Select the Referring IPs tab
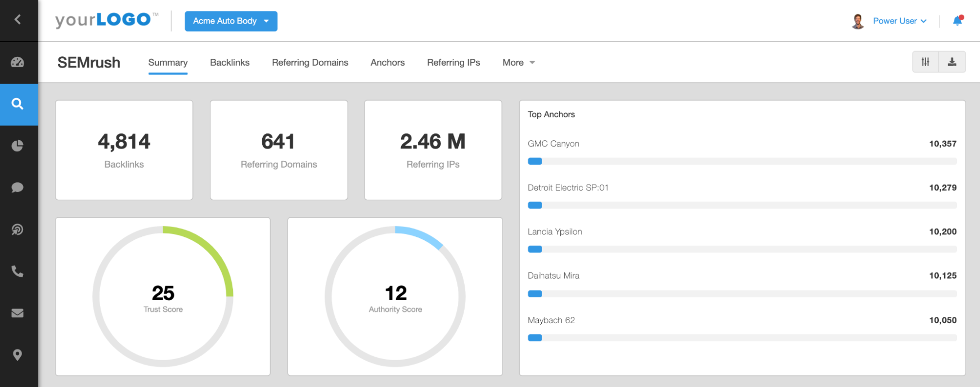 [453, 62]
